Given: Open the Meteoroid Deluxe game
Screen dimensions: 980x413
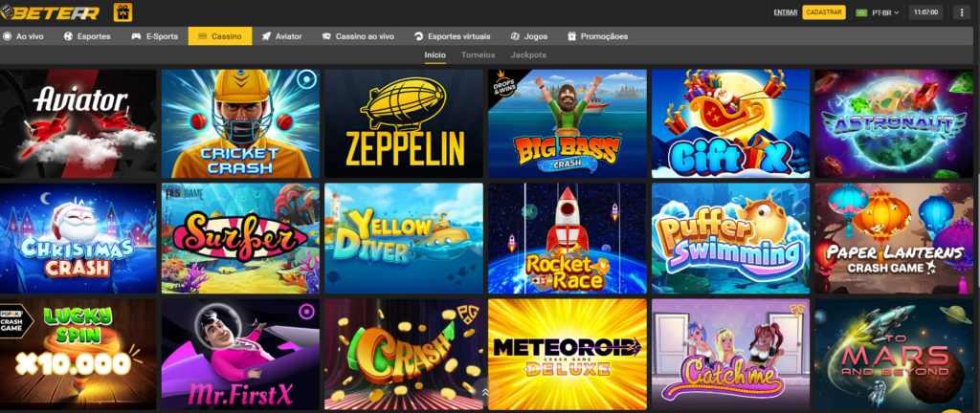Looking at the screenshot, I should [568, 354].
